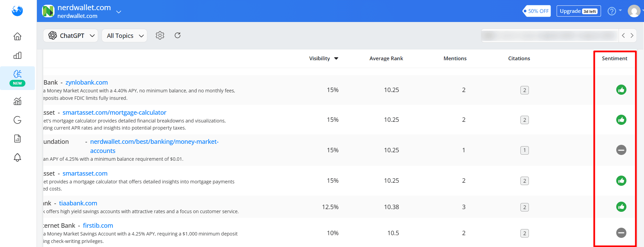Click the 12.5% visibility value
Viewport: 644px width, 247px height.
pyautogui.click(x=330, y=207)
